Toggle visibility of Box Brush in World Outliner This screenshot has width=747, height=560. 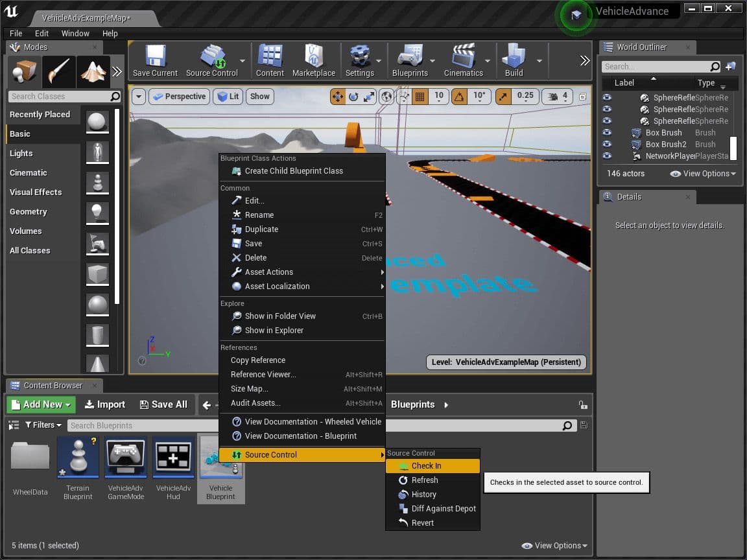(607, 132)
